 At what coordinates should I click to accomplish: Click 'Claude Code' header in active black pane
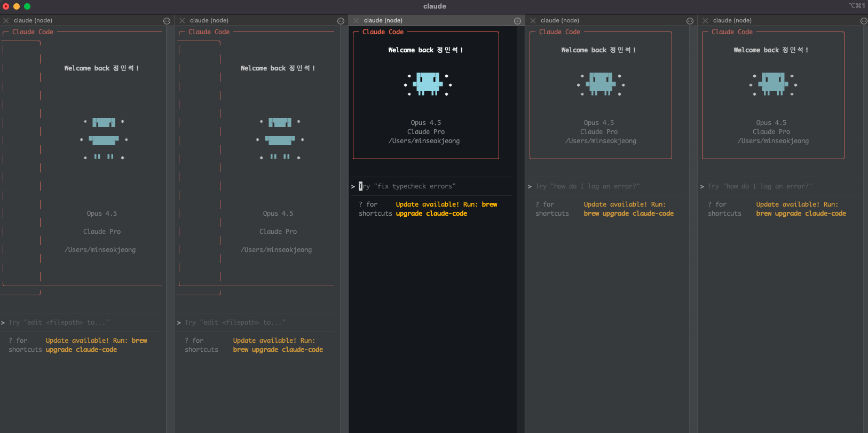383,32
